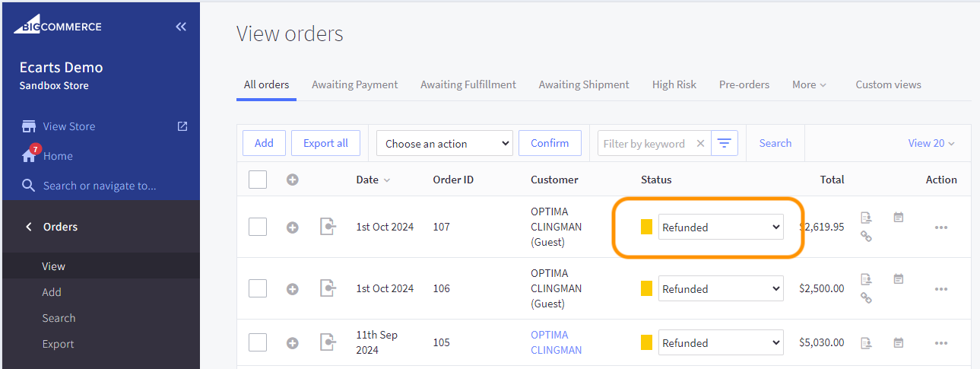Click the BigCommerce logo
Screen dimensions: 980x369
click(58, 25)
